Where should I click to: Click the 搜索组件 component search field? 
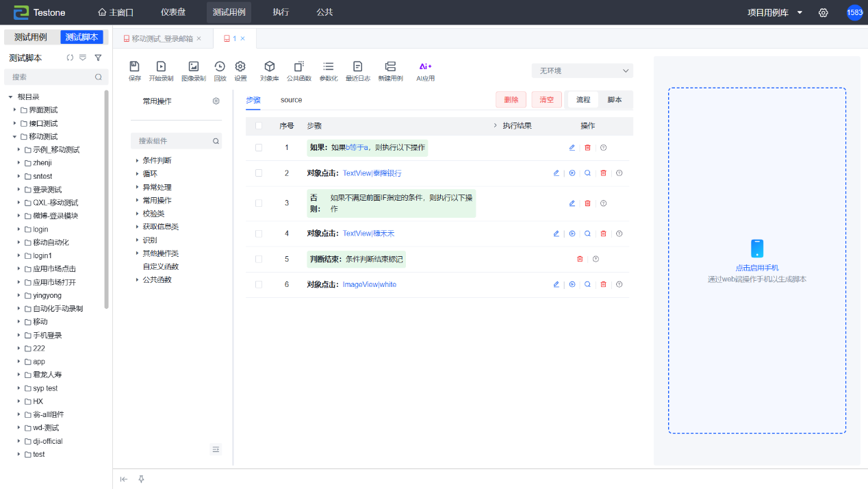pyautogui.click(x=174, y=141)
